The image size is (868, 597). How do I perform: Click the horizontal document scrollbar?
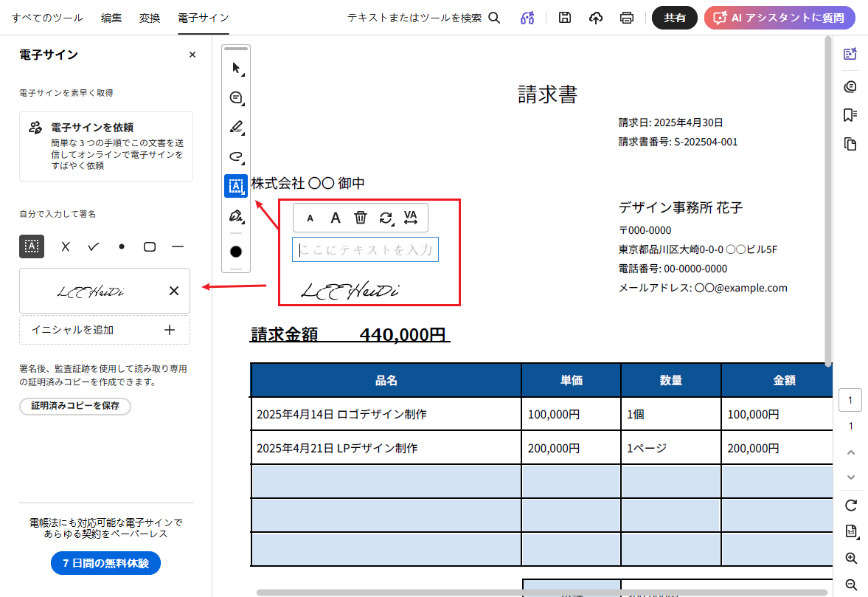point(541,593)
